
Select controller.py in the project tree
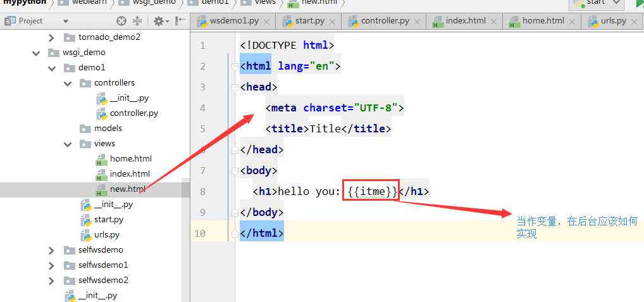coord(134,113)
